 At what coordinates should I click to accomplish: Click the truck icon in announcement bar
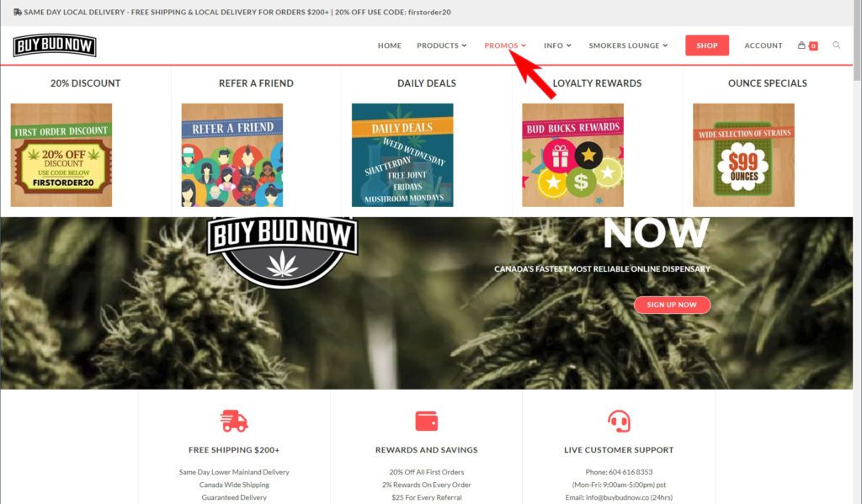(x=18, y=12)
